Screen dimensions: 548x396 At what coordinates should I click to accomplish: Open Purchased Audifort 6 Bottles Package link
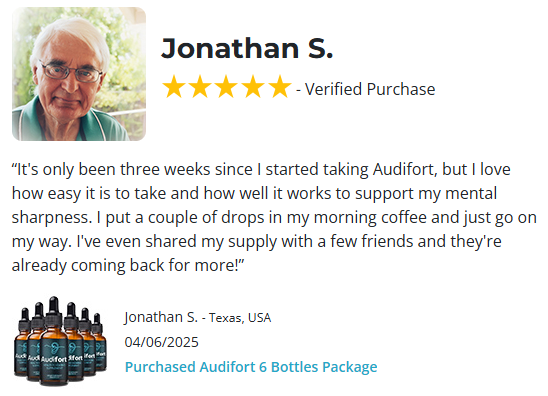coord(251,367)
